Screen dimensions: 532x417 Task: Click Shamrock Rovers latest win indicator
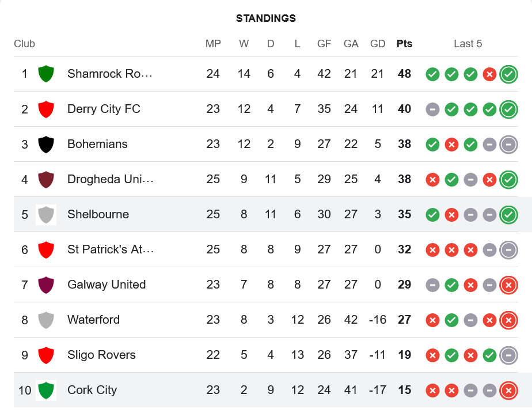(508, 74)
